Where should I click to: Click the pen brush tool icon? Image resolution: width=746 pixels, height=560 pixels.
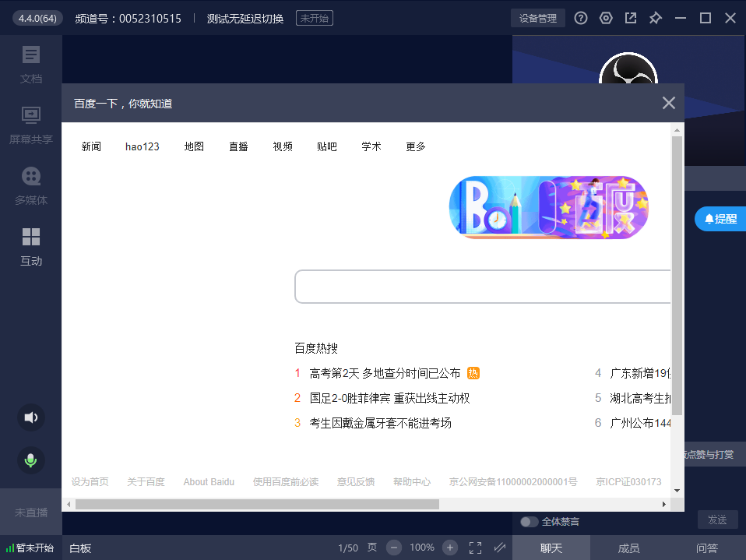point(500,548)
